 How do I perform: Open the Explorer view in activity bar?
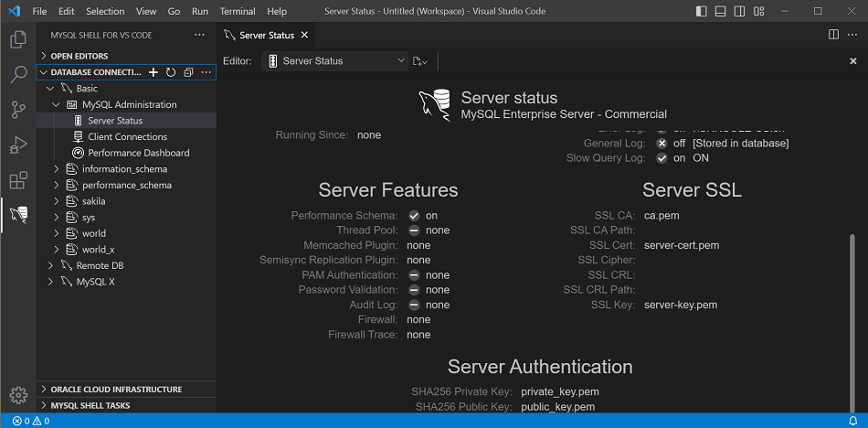(17, 40)
